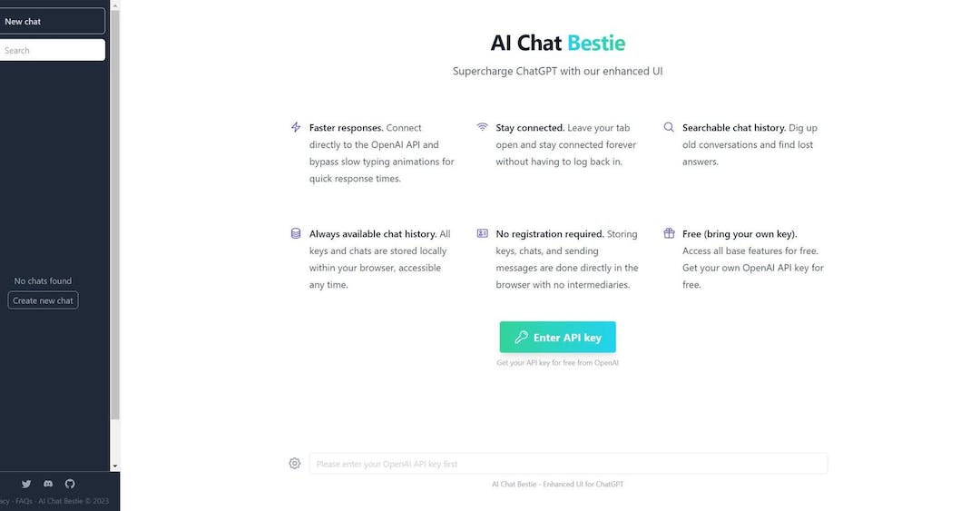This screenshot has width=980, height=511.
Task: Click the AI Chat Bestie heading
Action: click(x=557, y=43)
